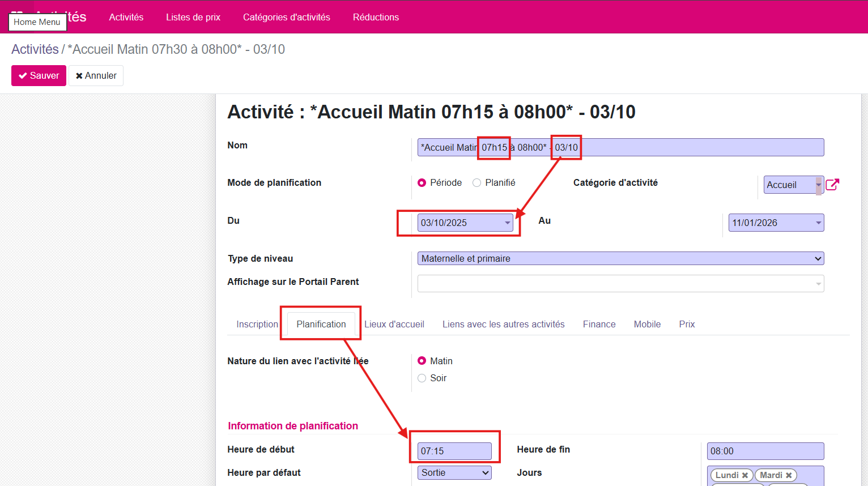Remove the Mardi day chip
868x486 pixels.
(x=790, y=475)
